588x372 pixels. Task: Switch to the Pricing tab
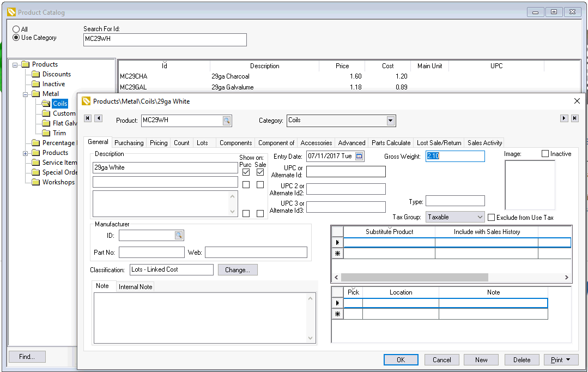point(159,143)
